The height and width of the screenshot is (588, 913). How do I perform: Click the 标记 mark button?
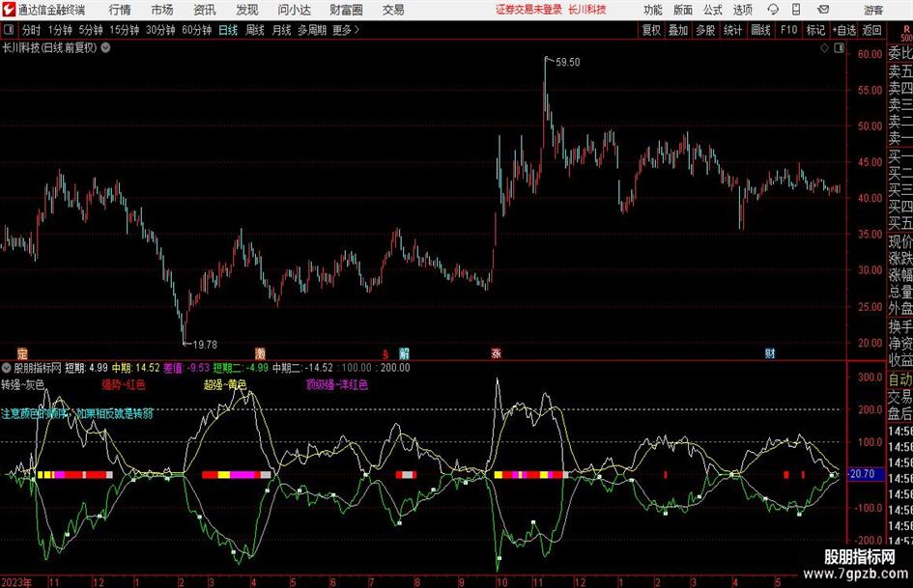click(x=815, y=30)
